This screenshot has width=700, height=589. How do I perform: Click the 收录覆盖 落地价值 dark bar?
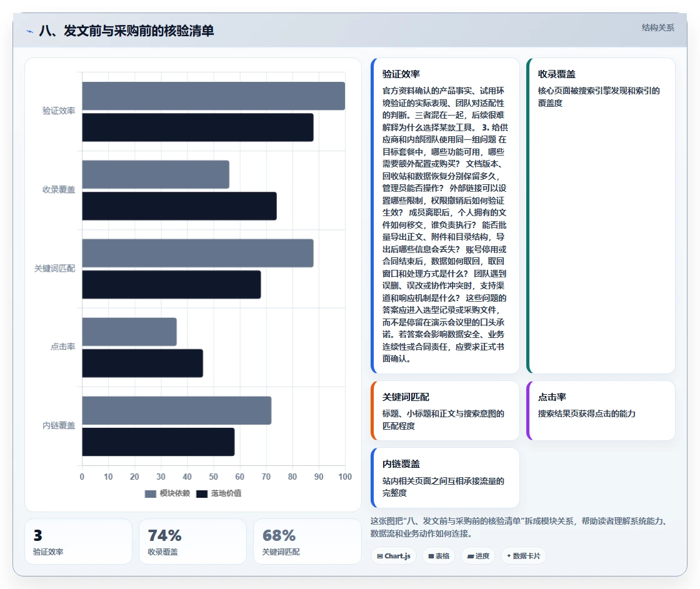pos(179,205)
